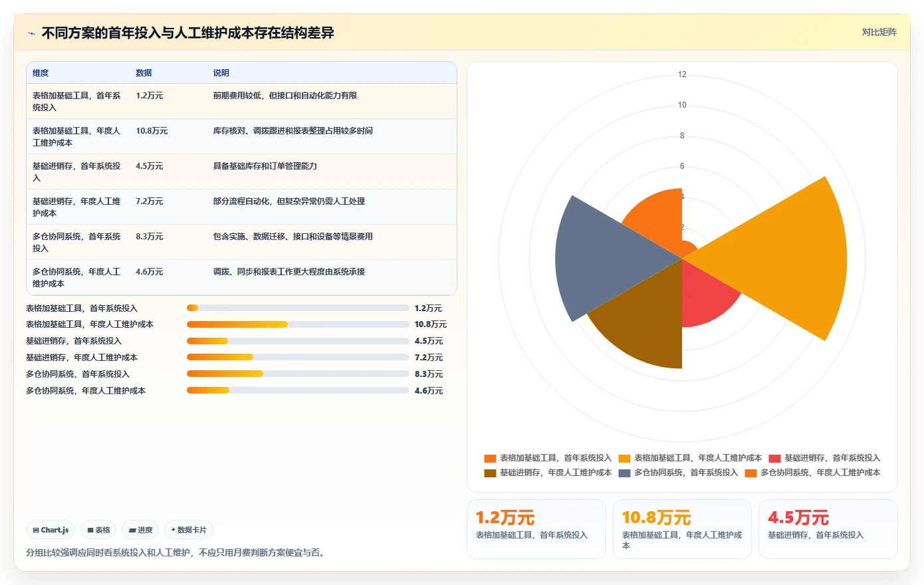Click table row label 表格加基础工具,年度人工维护成本
924x585 pixels.
tap(76, 137)
